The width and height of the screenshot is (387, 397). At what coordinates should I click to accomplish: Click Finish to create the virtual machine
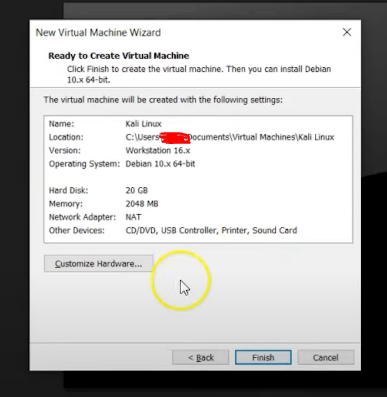coord(263,357)
